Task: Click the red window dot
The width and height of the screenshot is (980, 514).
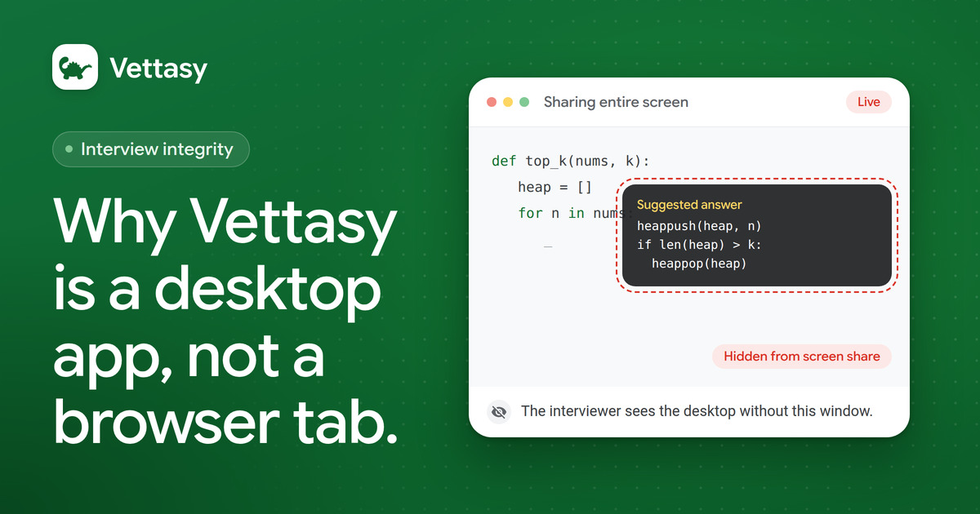Action: pyautogui.click(x=492, y=102)
